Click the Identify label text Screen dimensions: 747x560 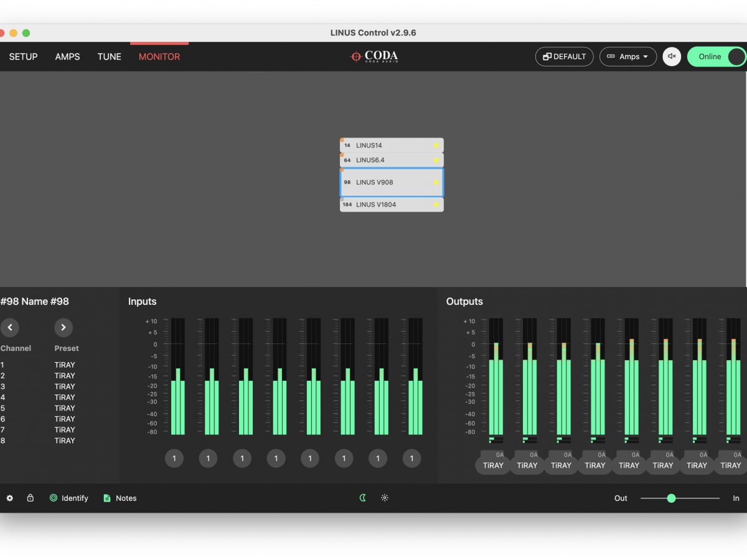coord(75,498)
